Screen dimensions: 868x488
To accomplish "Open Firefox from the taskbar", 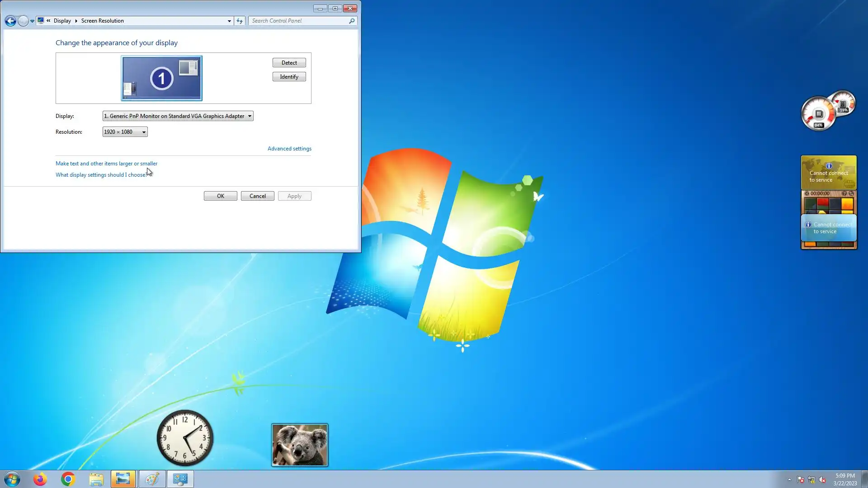I will coord(40,479).
